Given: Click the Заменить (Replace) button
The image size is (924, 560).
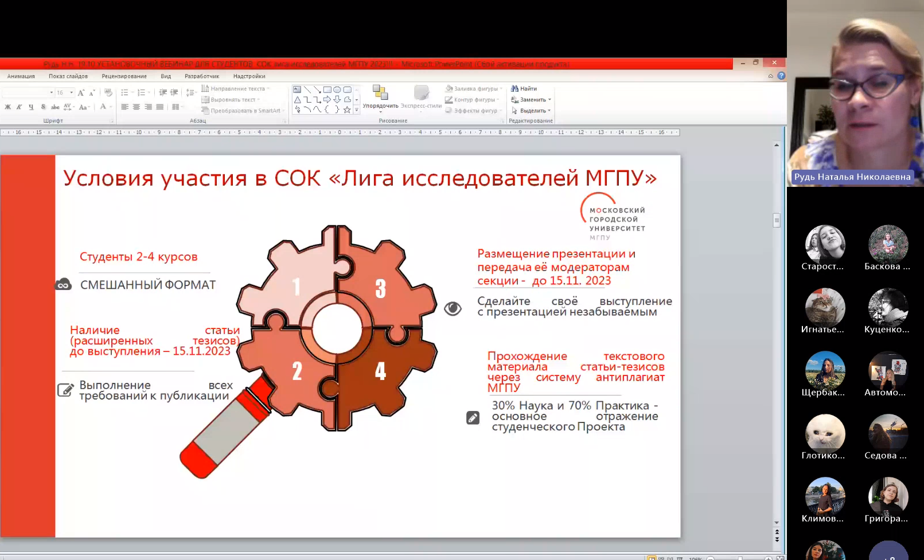Looking at the screenshot, I should 531,100.
